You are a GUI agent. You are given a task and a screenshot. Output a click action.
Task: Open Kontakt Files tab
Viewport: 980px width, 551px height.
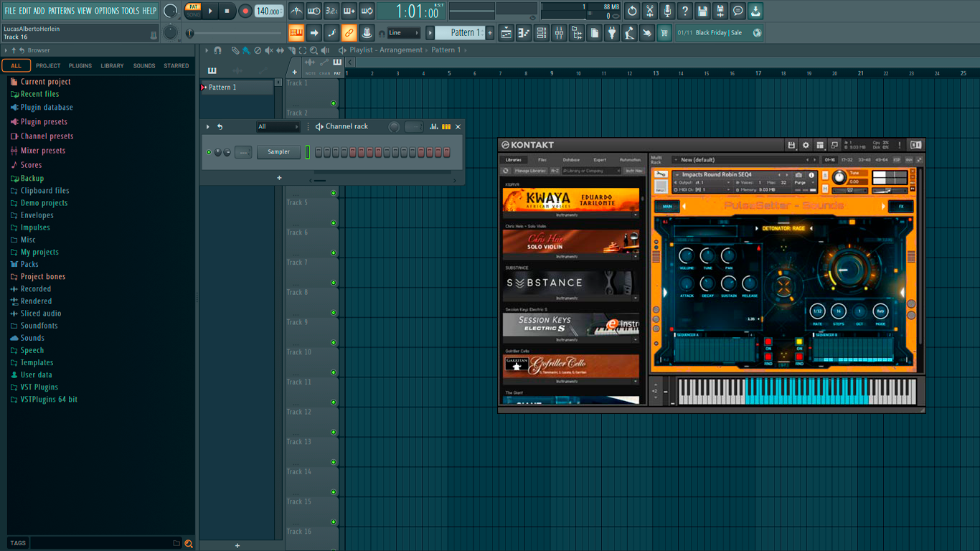[x=542, y=160]
